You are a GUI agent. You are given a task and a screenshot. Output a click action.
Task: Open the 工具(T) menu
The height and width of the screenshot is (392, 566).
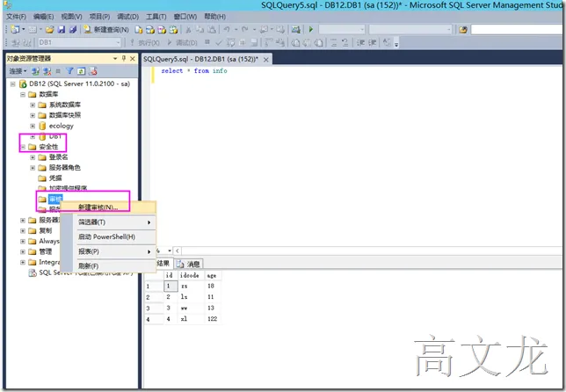click(156, 17)
